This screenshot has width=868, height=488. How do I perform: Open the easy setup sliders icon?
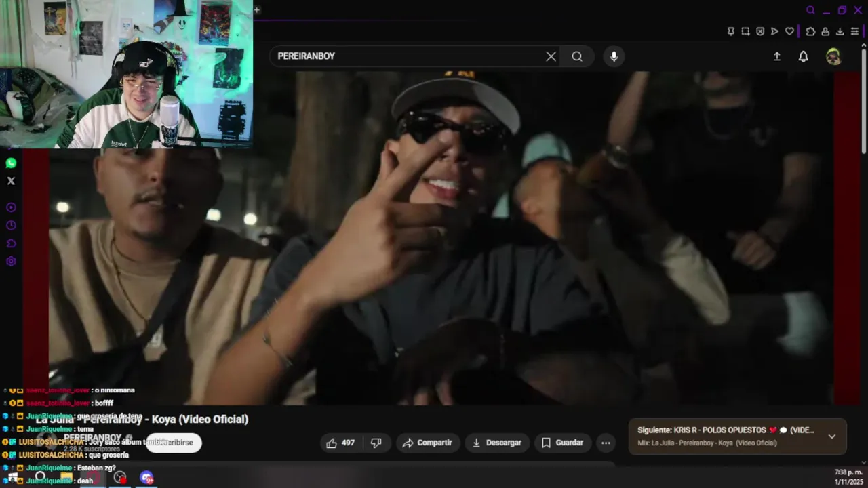coord(854,31)
